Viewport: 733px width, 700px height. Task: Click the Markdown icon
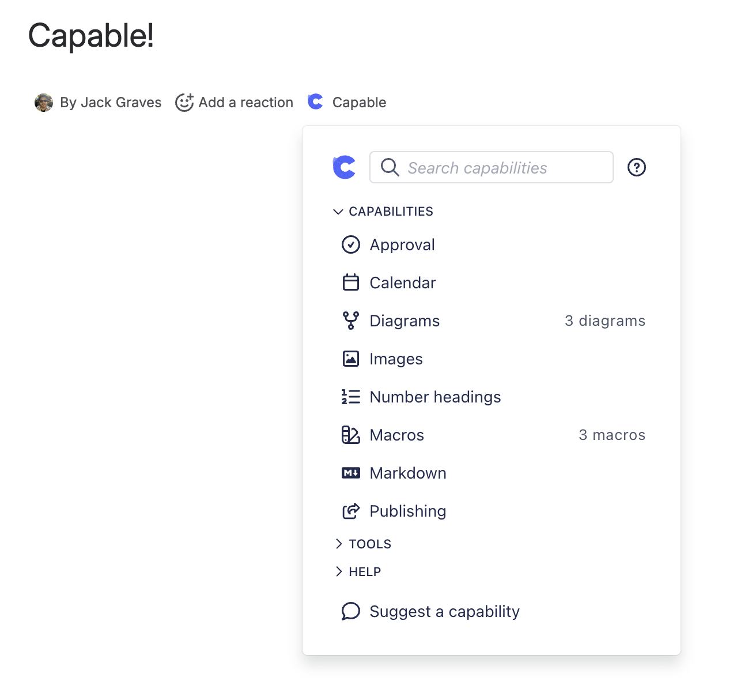coord(351,473)
